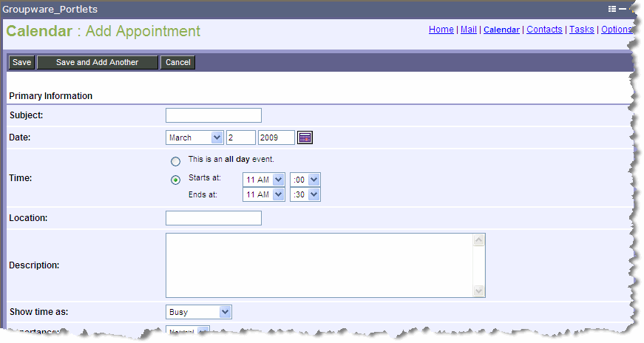Click the Description scrollbar down arrow
The image size is (644, 343).
[x=479, y=291]
